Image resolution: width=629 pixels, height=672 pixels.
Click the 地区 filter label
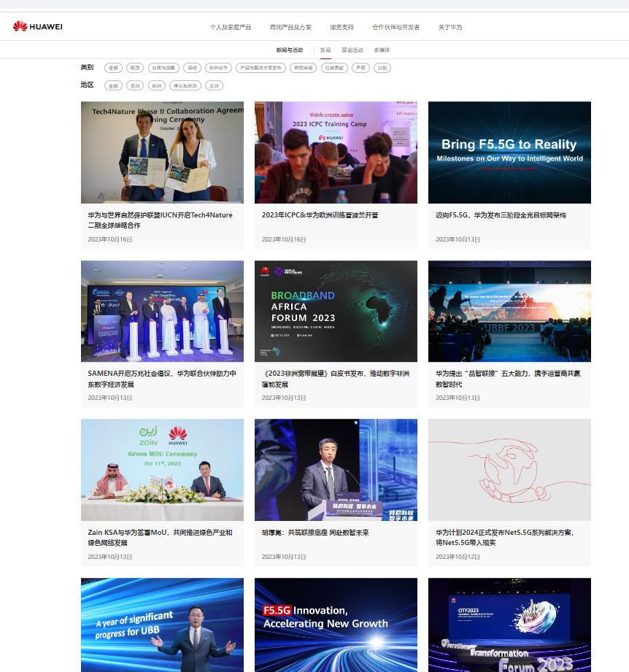coord(87,85)
